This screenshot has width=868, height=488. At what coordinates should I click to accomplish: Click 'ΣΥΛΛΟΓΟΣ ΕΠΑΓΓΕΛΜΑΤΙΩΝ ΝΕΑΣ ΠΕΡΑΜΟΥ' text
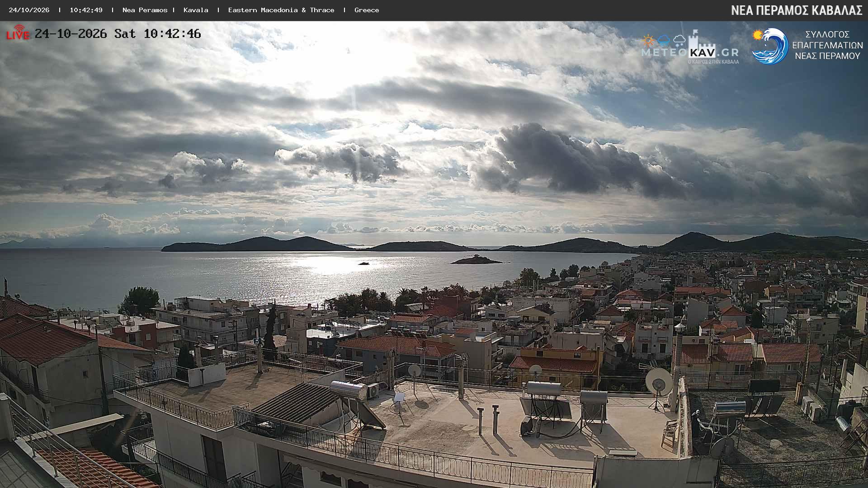pos(827,45)
